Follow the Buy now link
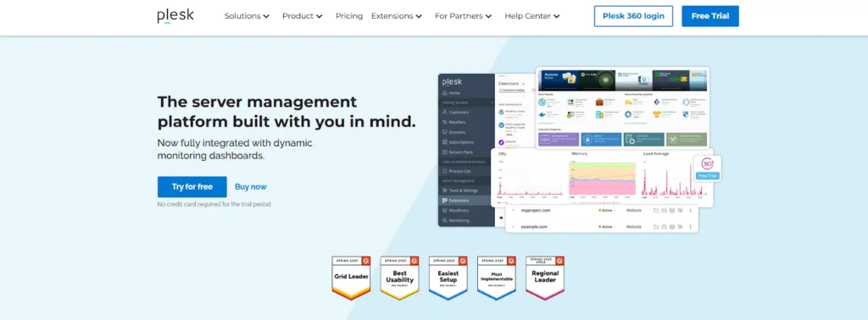The height and width of the screenshot is (320, 868). coord(251,187)
